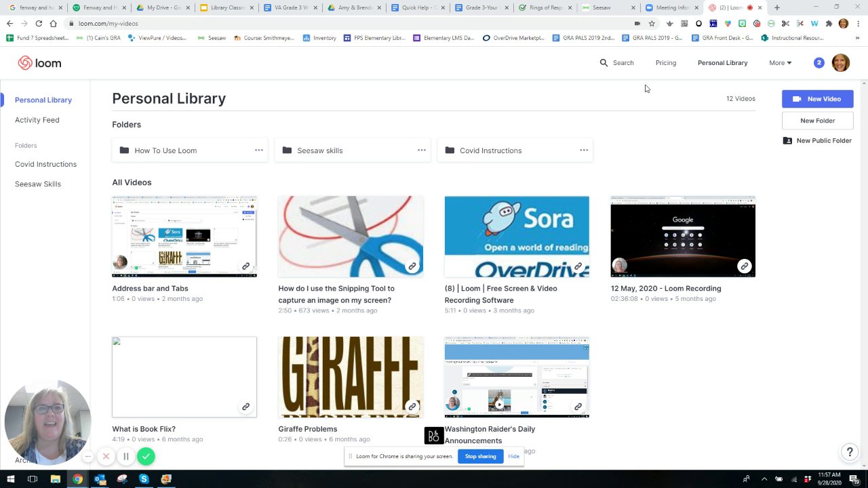The width and height of the screenshot is (868, 488).
Task: Open the Activity Feed
Action: (x=37, y=120)
